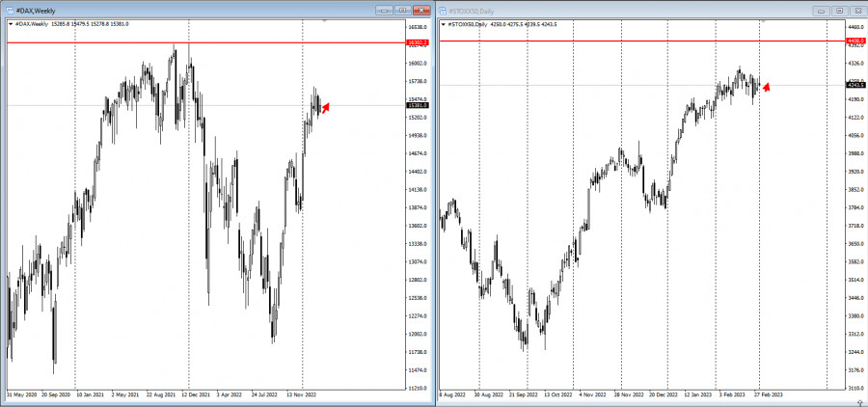Viewport: 868px width, 407px height.
Task: Click the #STOXX50,Daily title bar text
Action: (x=473, y=11)
